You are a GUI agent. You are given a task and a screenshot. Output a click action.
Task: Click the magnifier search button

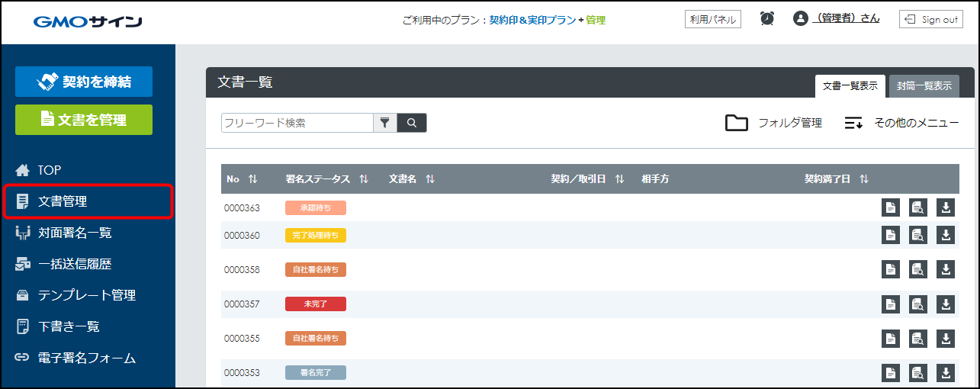(x=412, y=123)
